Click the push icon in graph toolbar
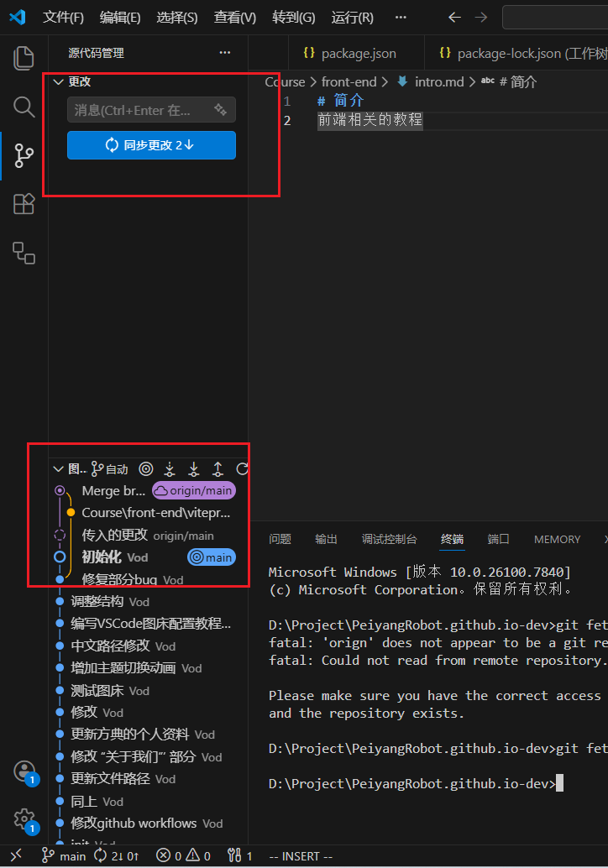 click(x=218, y=469)
